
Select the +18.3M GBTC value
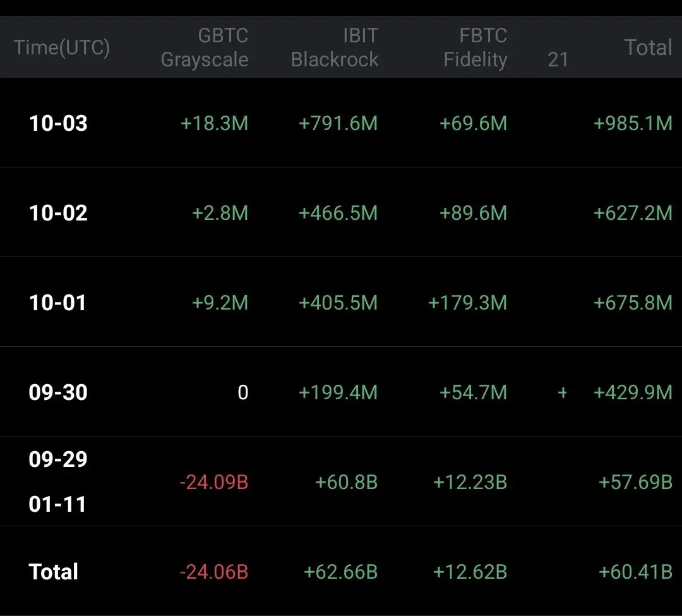click(x=214, y=123)
